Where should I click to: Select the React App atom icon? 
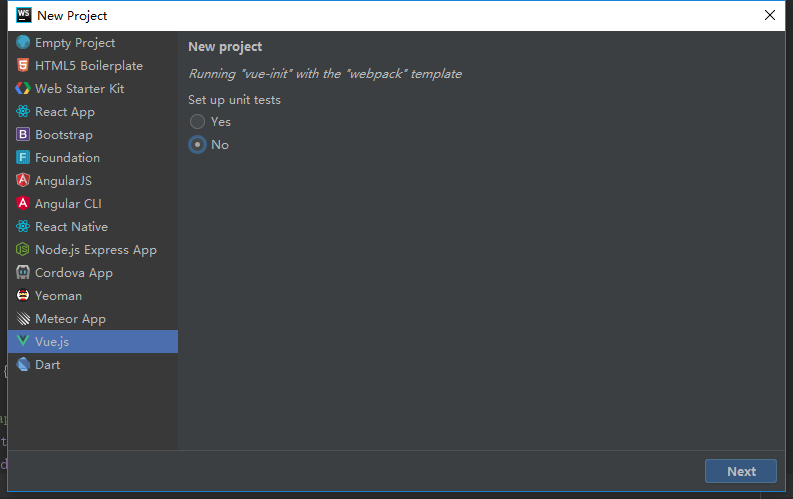tap(23, 111)
